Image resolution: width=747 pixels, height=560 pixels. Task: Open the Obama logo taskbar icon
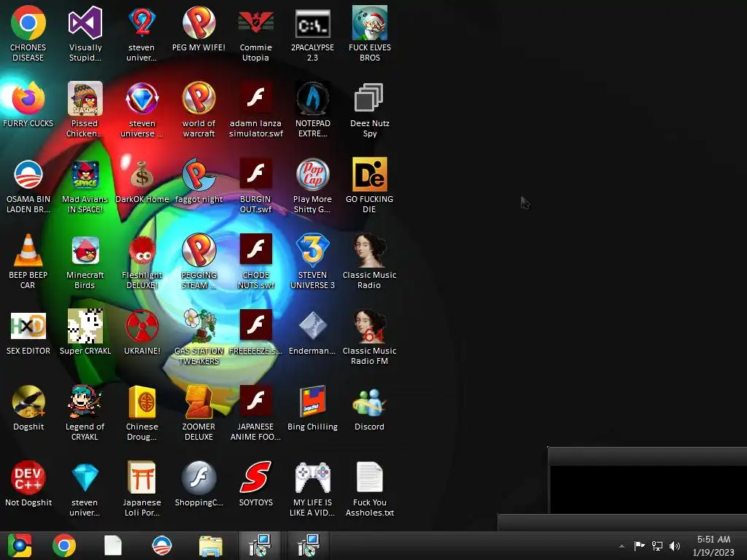[161, 545]
